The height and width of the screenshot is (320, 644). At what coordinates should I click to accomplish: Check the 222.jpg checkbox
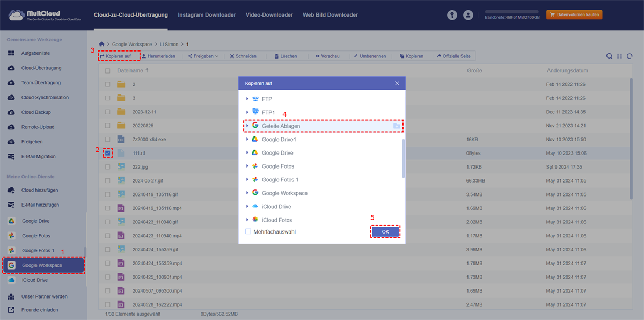click(x=108, y=166)
